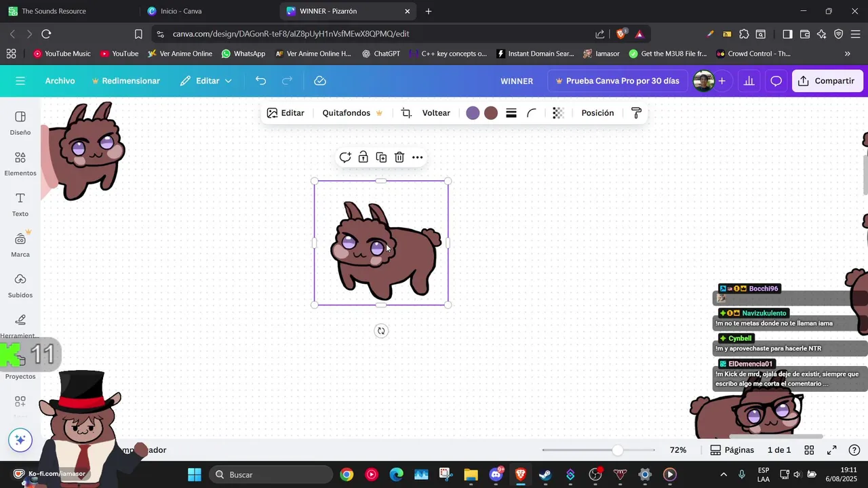This screenshot has height=488, width=868.
Task: Open the Subidos uploads panel
Action: coord(20,286)
